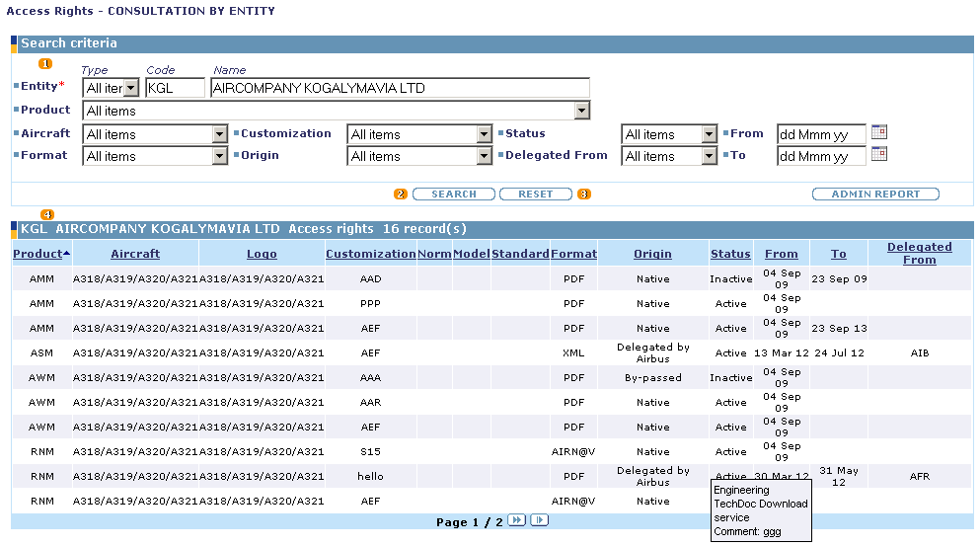Open the To date calendar picker

pyautogui.click(x=878, y=154)
